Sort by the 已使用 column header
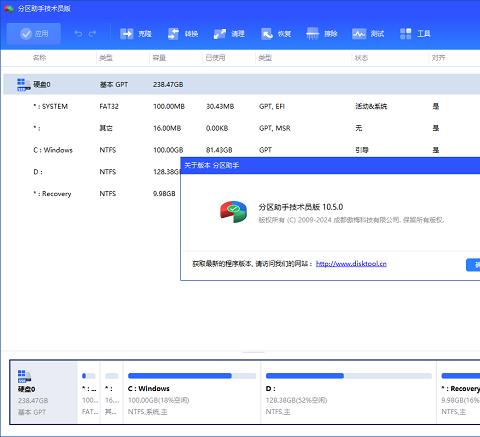The width and height of the screenshot is (480, 437). pyautogui.click(x=215, y=58)
